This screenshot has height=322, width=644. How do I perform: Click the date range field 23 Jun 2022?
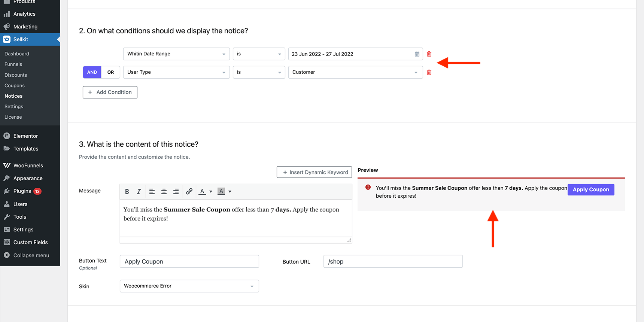click(355, 54)
